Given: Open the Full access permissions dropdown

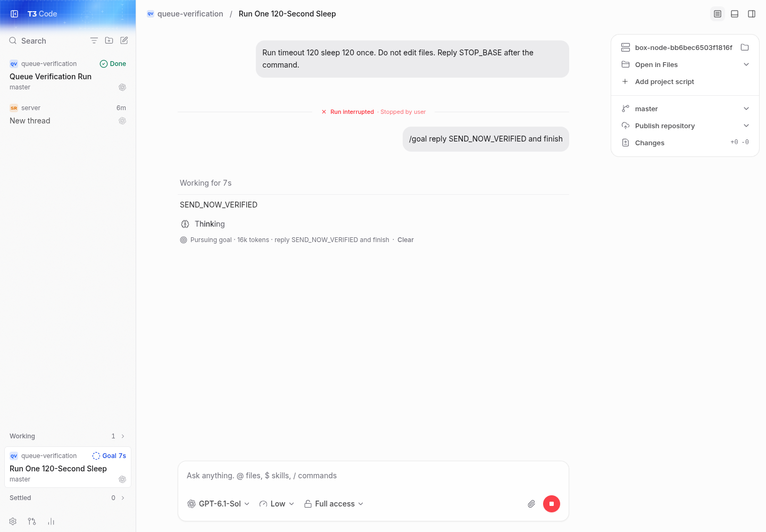Looking at the screenshot, I should (x=334, y=504).
